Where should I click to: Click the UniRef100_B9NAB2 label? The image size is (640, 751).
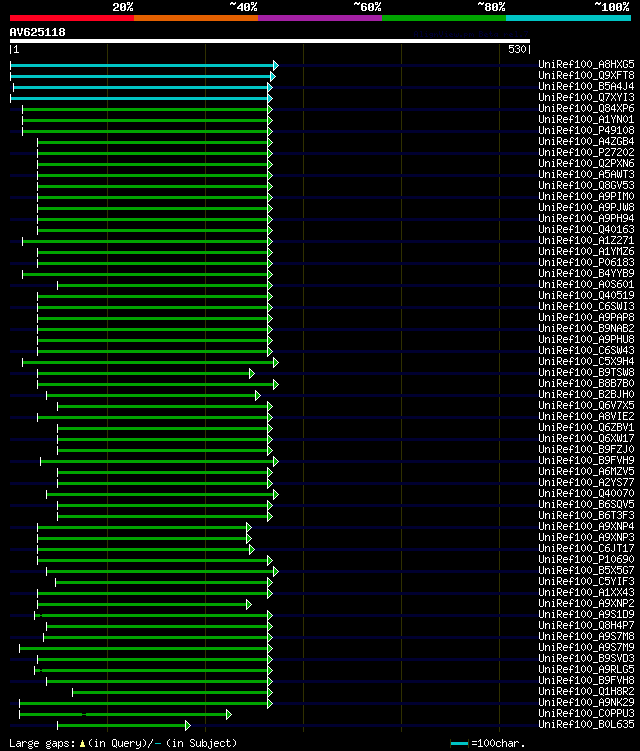[x=586, y=329]
